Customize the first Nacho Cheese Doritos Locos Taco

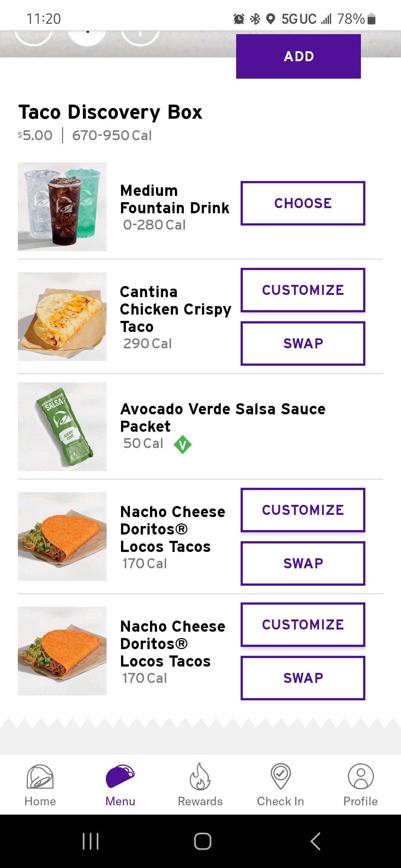pos(303,510)
